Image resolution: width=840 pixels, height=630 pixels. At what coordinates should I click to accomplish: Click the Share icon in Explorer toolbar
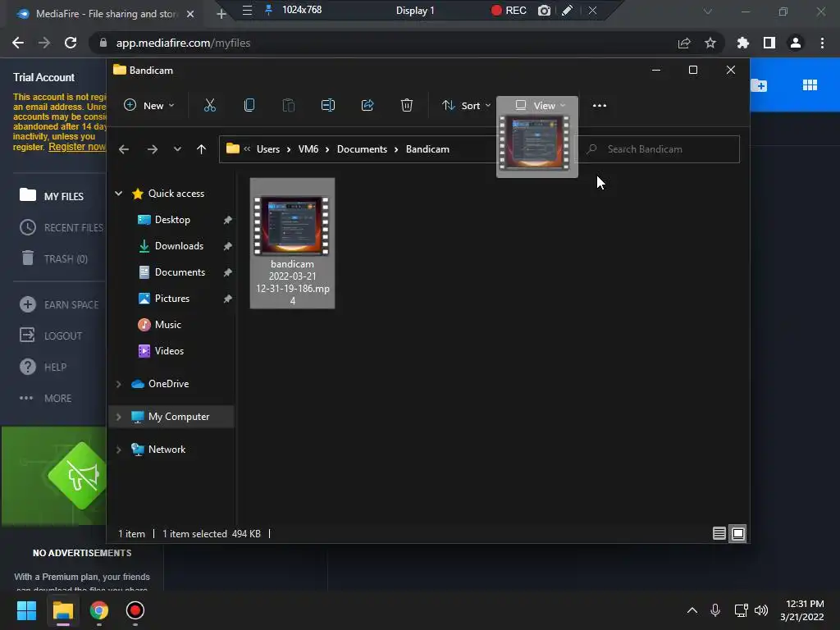coord(367,105)
